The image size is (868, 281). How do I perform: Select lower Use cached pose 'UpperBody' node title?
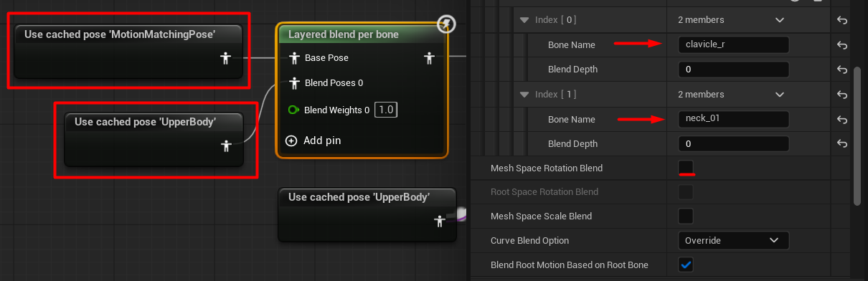click(359, 197)
